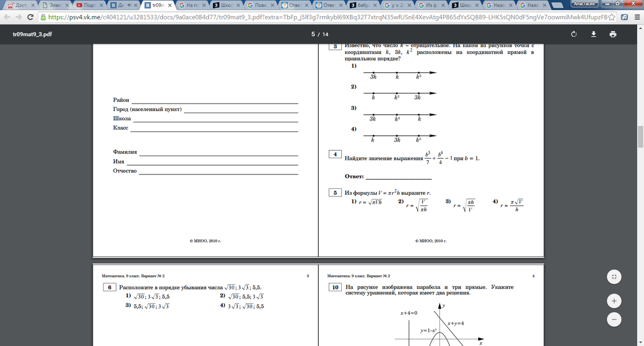Click the Фамилия field label

pos(125,152)
